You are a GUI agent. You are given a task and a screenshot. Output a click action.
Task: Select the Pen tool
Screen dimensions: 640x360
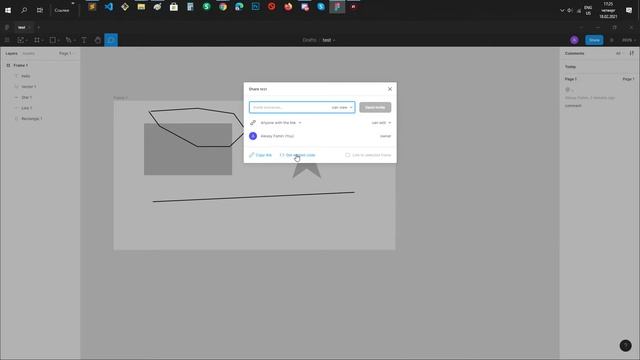point(69,40)
